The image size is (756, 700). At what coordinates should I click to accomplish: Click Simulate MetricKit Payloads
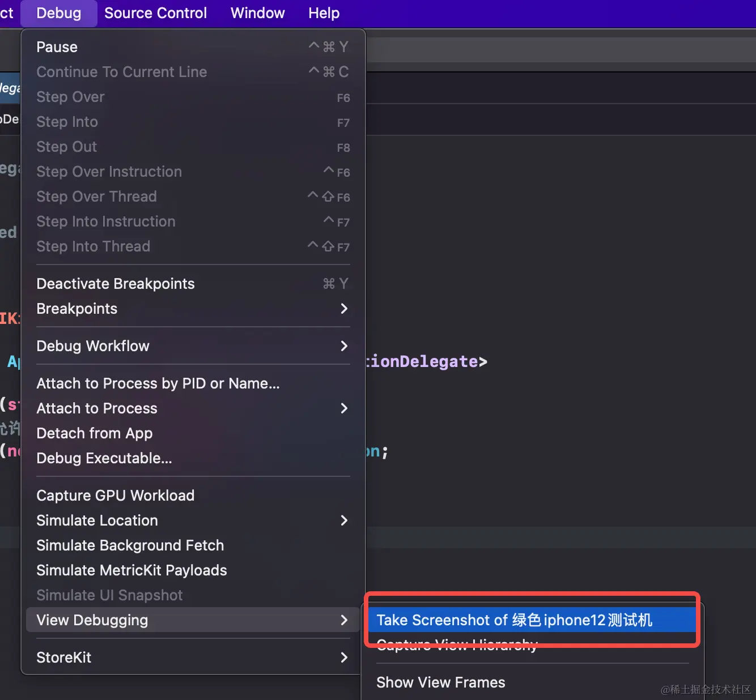coord(132,570)
